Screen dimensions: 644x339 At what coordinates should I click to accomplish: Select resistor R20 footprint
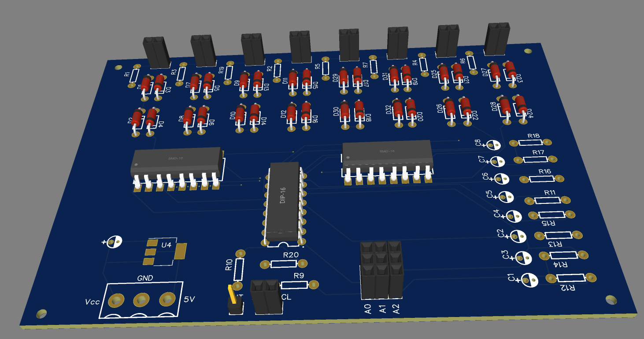283,264
